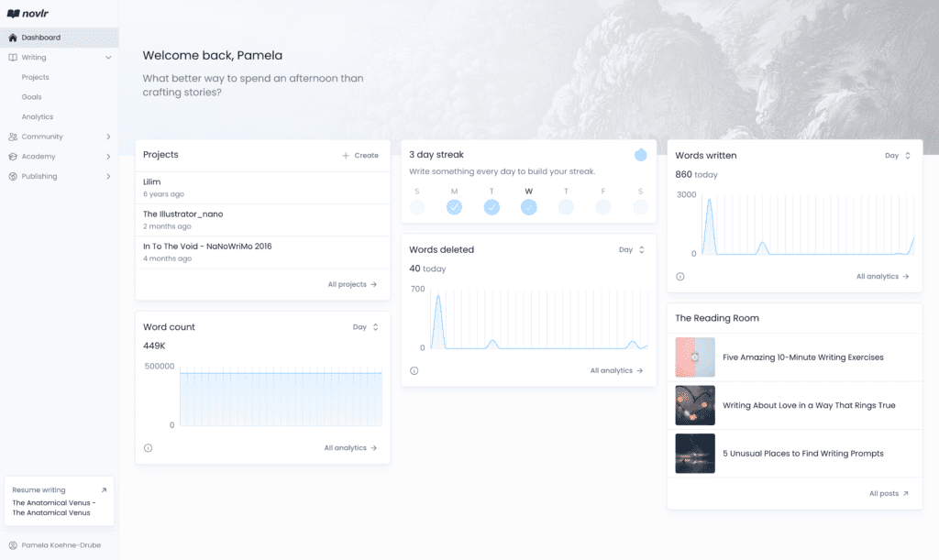Open the Word count Day dropdown
This screenshot has width=939, height=560.
[365, 326]
